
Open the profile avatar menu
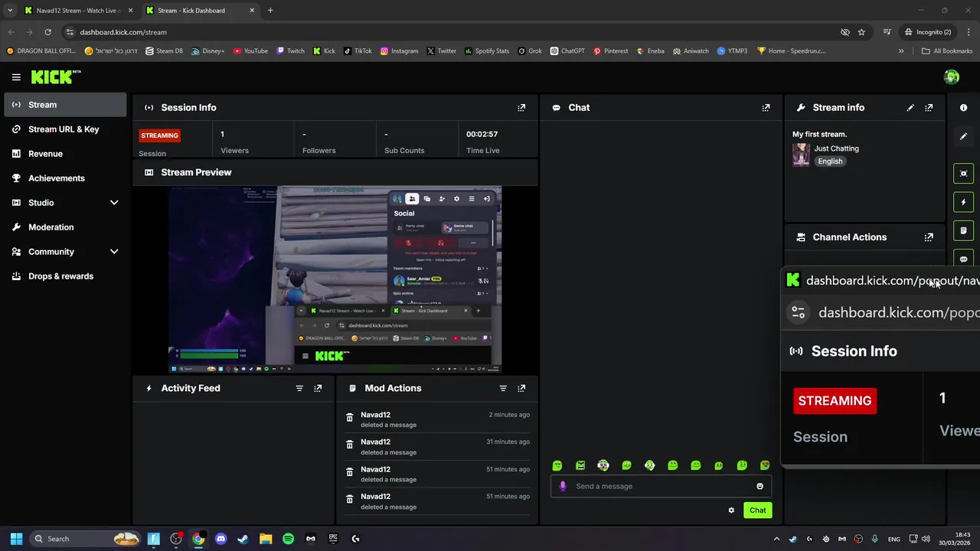(x=952, y=77)
